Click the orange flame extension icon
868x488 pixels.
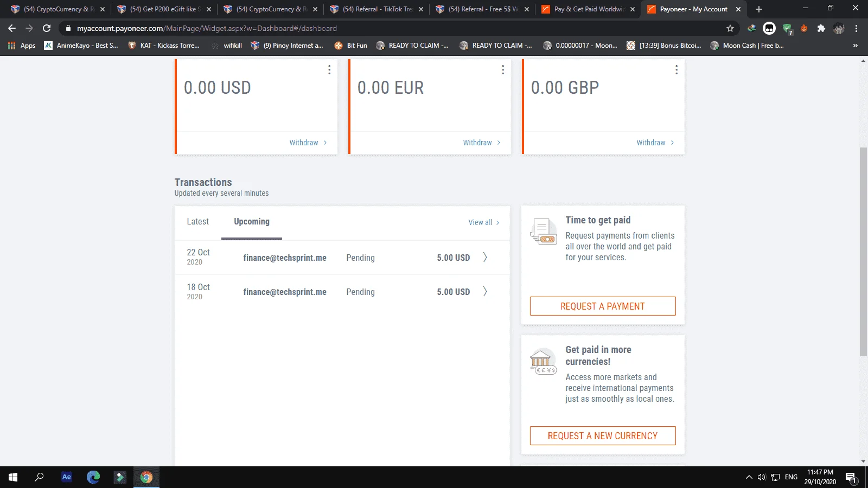point(804,28)
